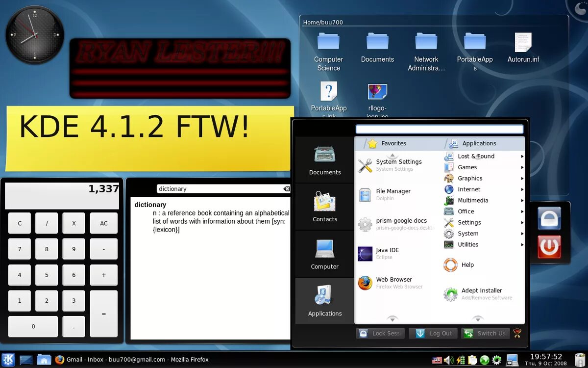The image size is (588, 368).
Task: Click the Lock Session button
Action: (380, 333)
